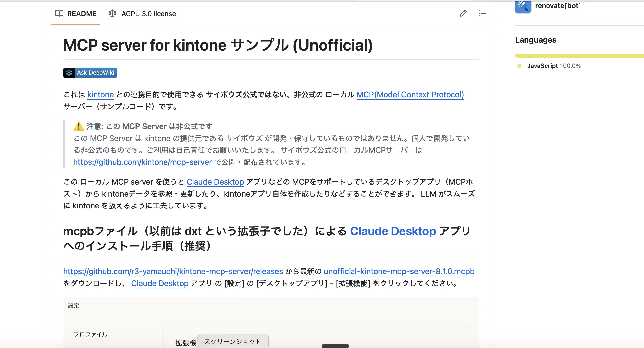The height and width of the screenshot is (348, 644).
Task: Follow Claude Desktop link in paragraph
Action: pos(215,182)
